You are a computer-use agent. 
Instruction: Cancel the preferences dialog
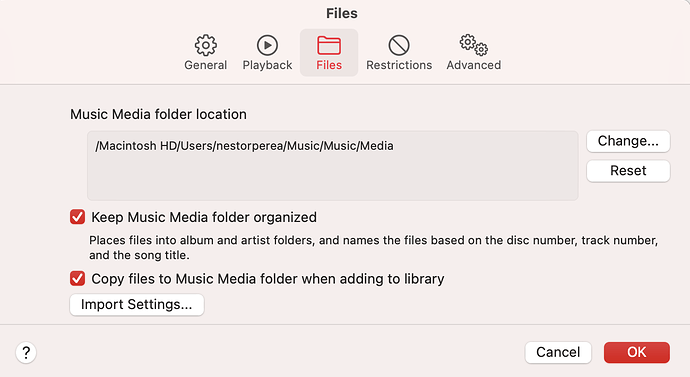pyautogui.click(x=558, y=352)
